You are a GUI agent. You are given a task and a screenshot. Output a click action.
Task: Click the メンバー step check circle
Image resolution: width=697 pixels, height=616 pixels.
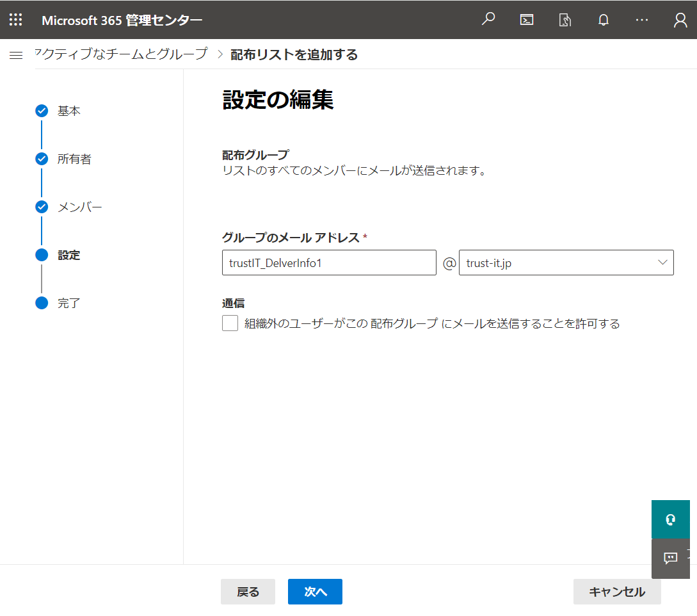(42, 207)
